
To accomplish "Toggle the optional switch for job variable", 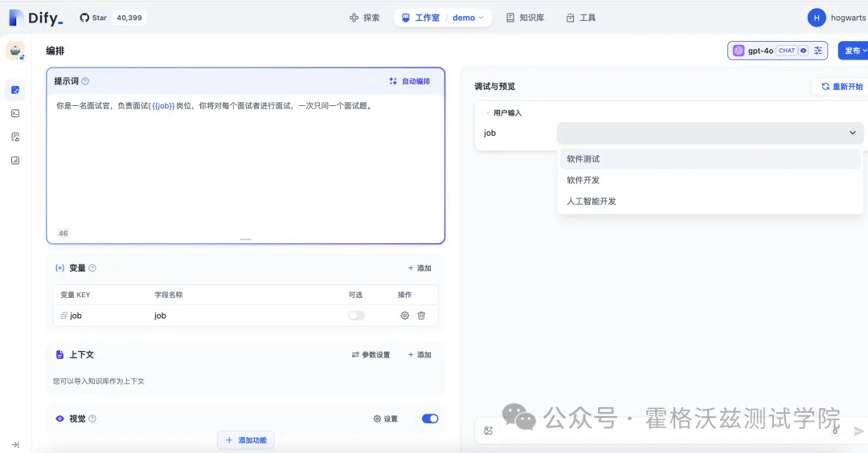I will pos(357,316).
